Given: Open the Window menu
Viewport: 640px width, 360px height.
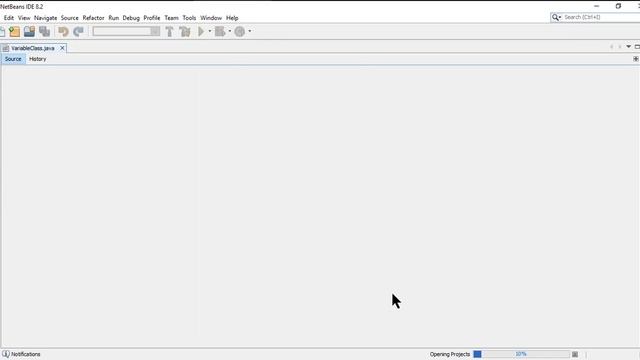Looking at the screenshot, I should click(x=211, y=18).
